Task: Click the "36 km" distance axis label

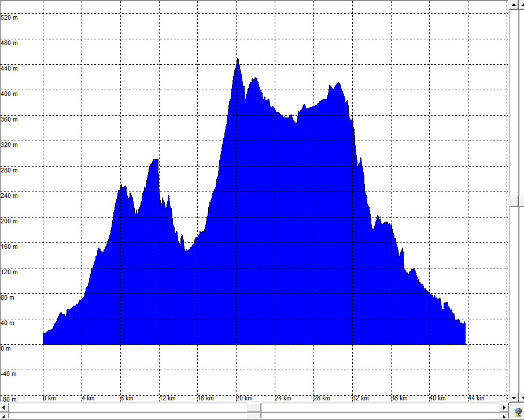Action: point(400,398)
